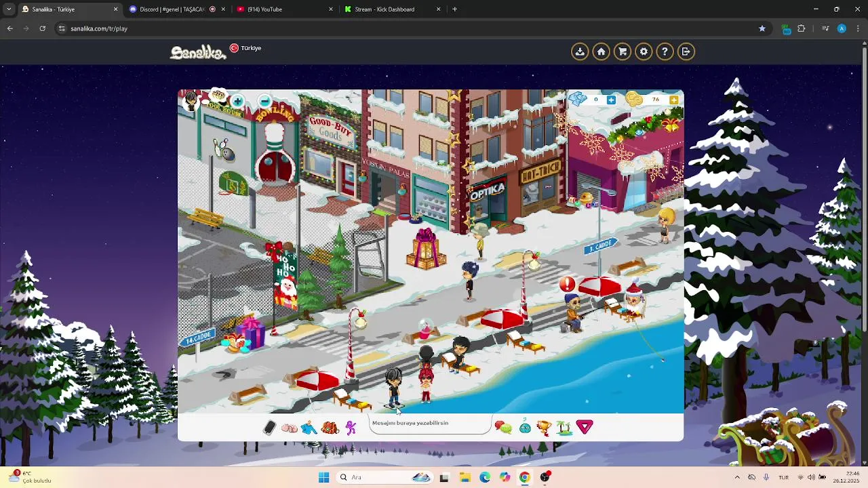Open the shopping cart icon
Image resolution: width=868 pixels, height=488 pixels.
[x=623, y=52]
